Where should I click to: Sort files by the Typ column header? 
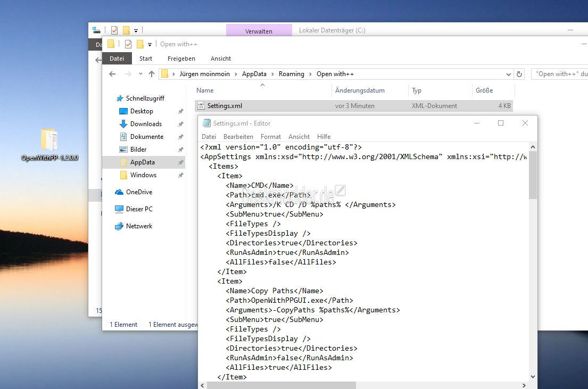[440, 90]
